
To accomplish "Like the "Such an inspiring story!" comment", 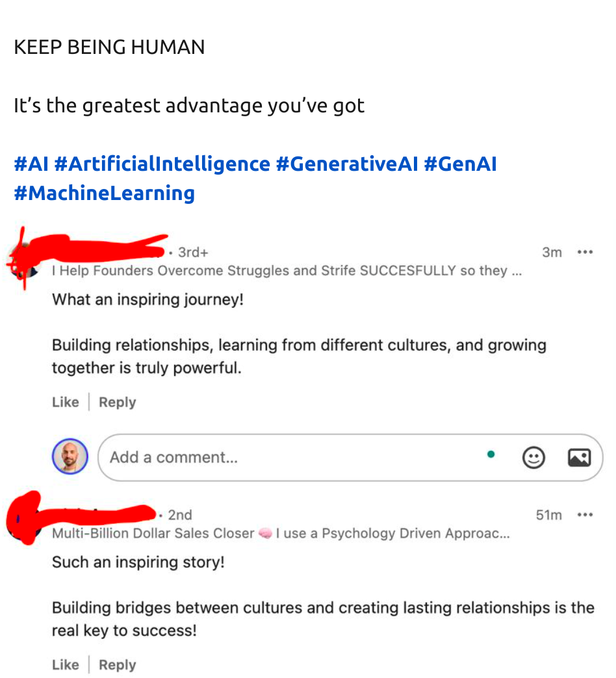I will click(65, 665).
